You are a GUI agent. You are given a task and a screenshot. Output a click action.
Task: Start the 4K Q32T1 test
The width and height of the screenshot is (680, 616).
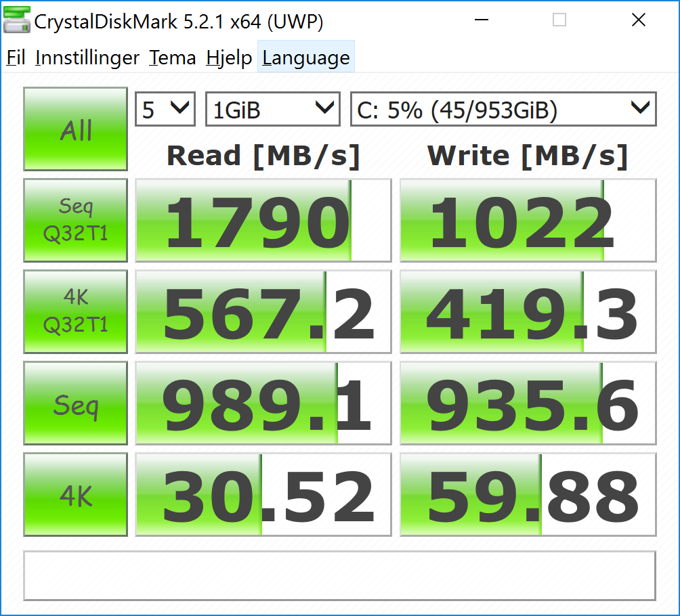tap(75, 311)
